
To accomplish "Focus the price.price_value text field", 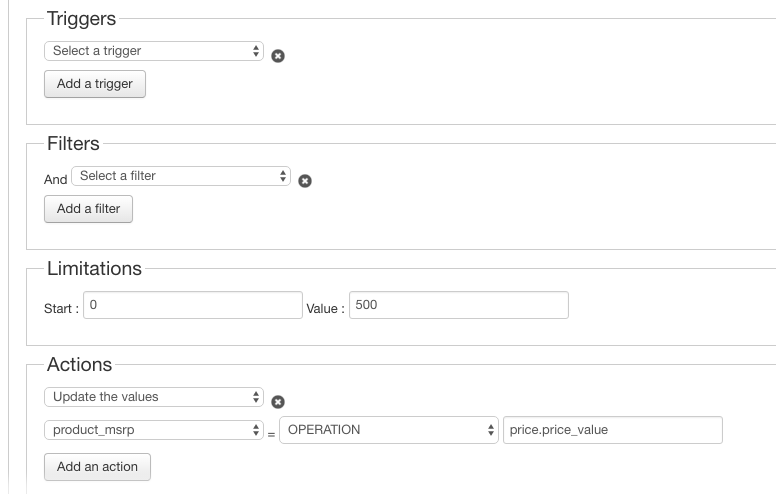I will (x=613, y=430).
